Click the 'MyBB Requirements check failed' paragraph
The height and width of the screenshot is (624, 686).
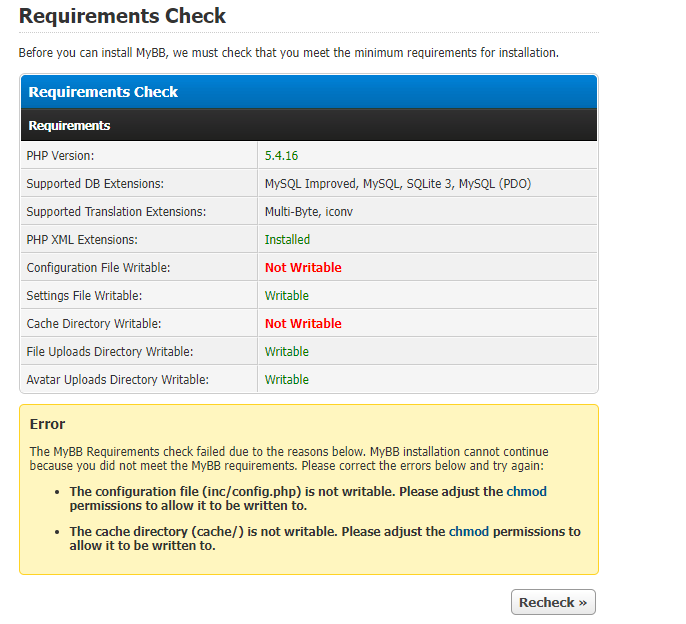tap(289, 458)
